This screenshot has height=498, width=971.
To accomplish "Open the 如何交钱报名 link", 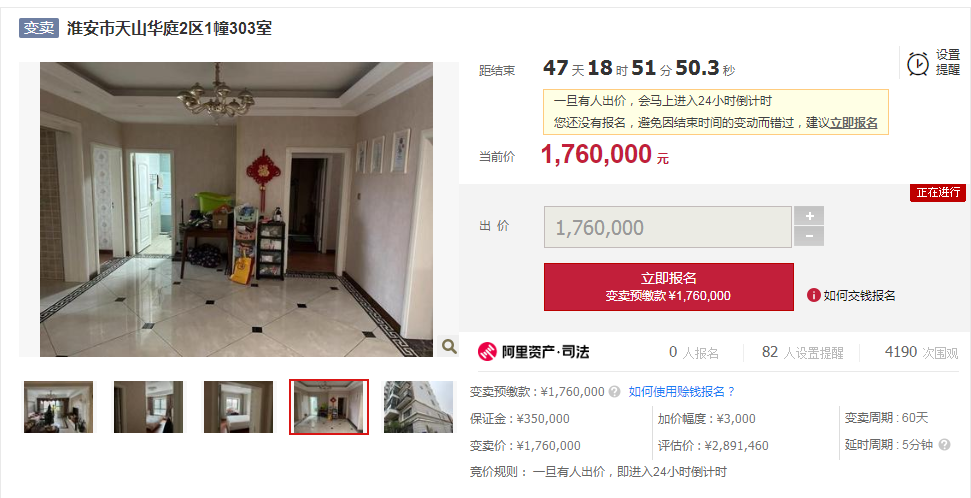I will [859, 295].
